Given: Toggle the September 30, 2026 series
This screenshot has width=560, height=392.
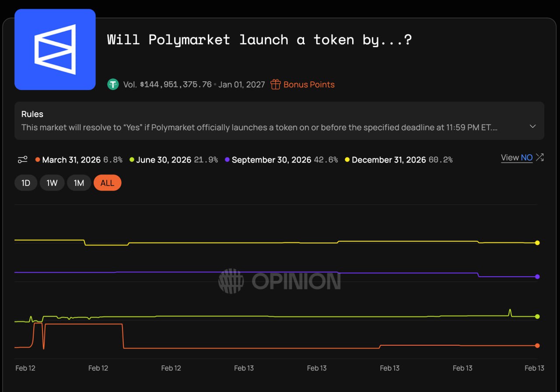Looking at the screenshot, I should 271,160.
